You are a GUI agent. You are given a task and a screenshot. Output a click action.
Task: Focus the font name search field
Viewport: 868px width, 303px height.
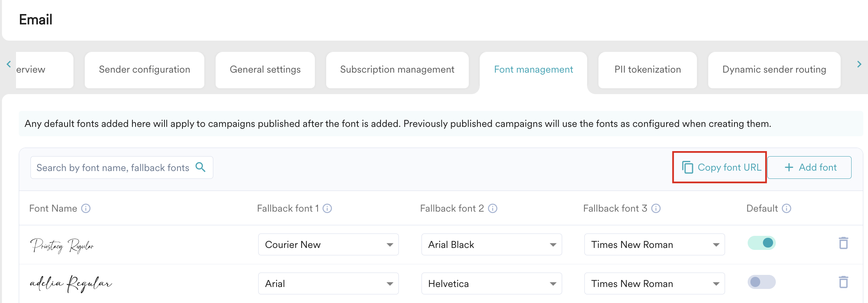pyautogui.click(x=113, y=168)
